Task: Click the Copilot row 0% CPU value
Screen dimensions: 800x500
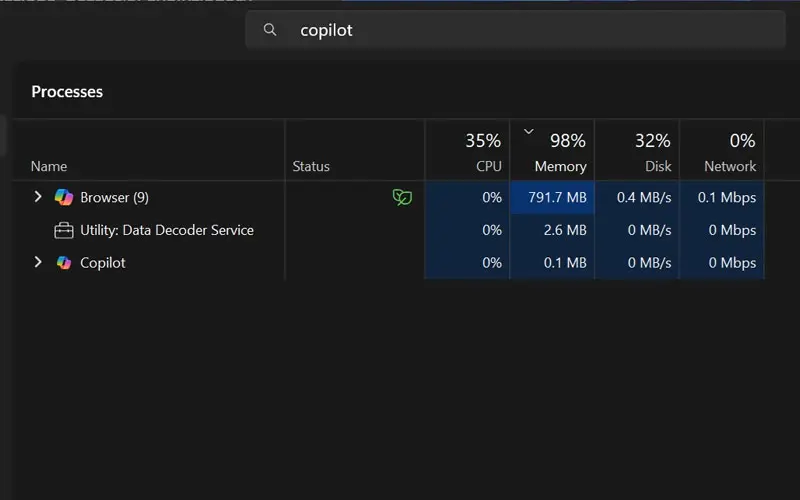Action: pyautogui.click(x=492, y=263)
